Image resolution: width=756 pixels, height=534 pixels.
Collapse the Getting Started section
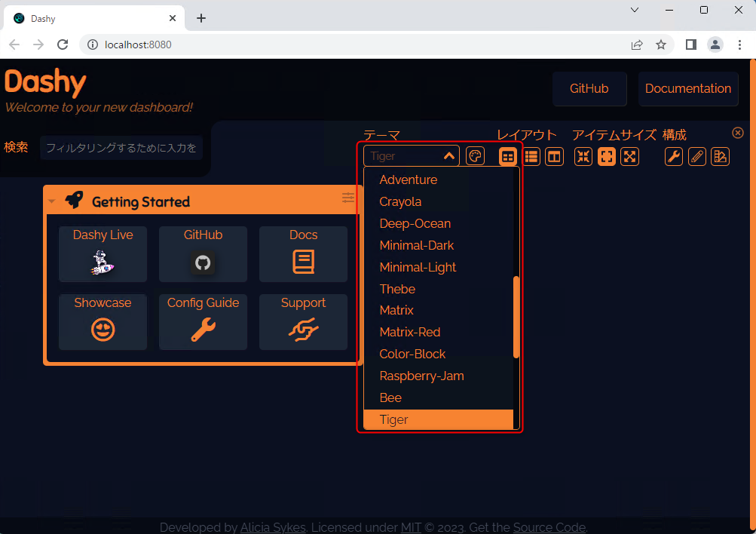click(52, 201)
